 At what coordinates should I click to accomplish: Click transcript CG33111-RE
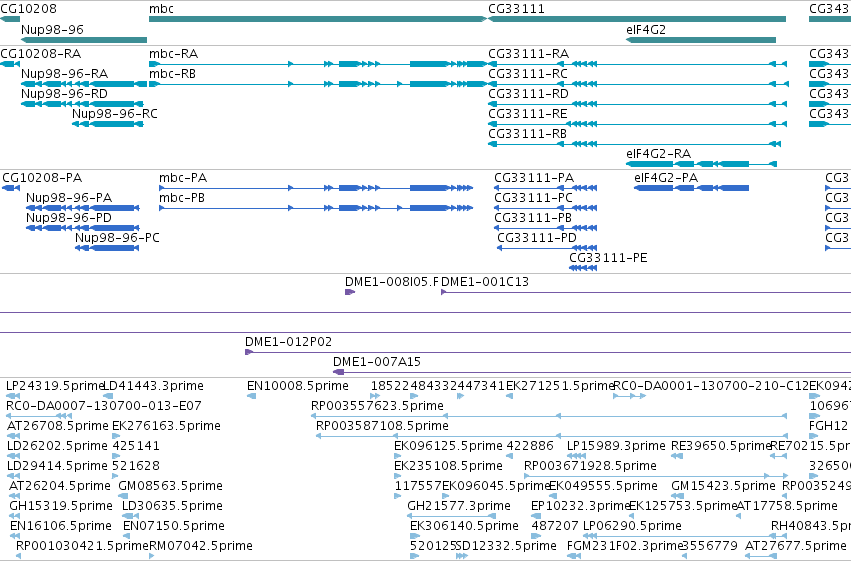[x=637, y=124]
